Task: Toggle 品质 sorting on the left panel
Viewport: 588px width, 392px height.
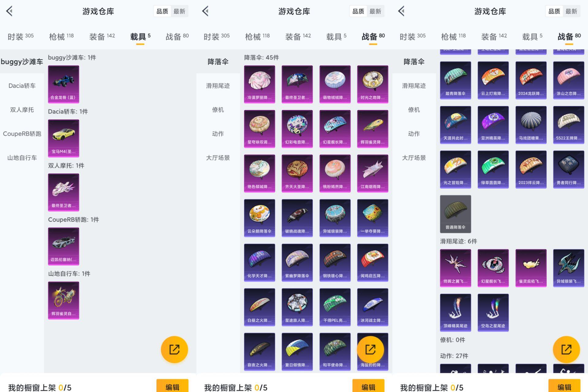Action: (x=162, y=11)
